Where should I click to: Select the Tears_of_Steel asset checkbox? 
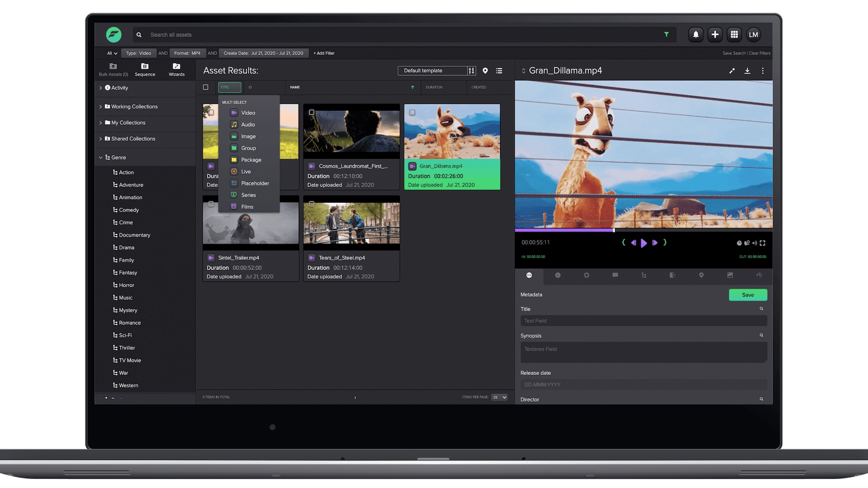pos(312,204)
